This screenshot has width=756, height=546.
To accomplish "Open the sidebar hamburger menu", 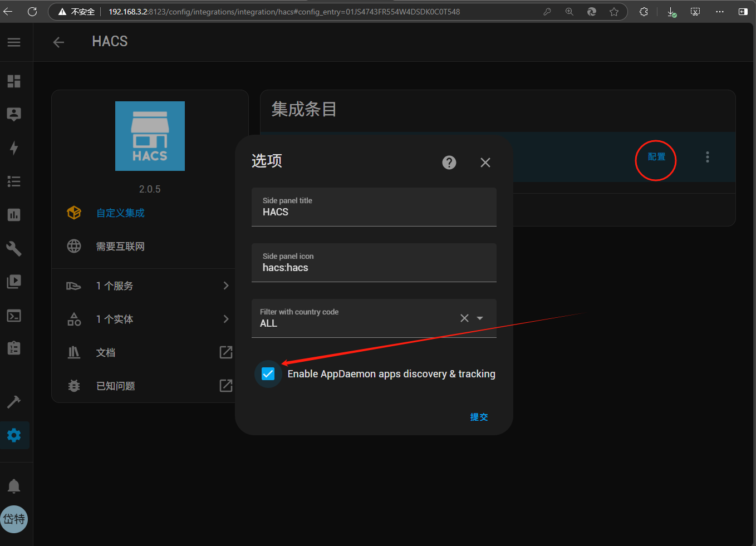I will pyautogui.click(x=14, y=42).
